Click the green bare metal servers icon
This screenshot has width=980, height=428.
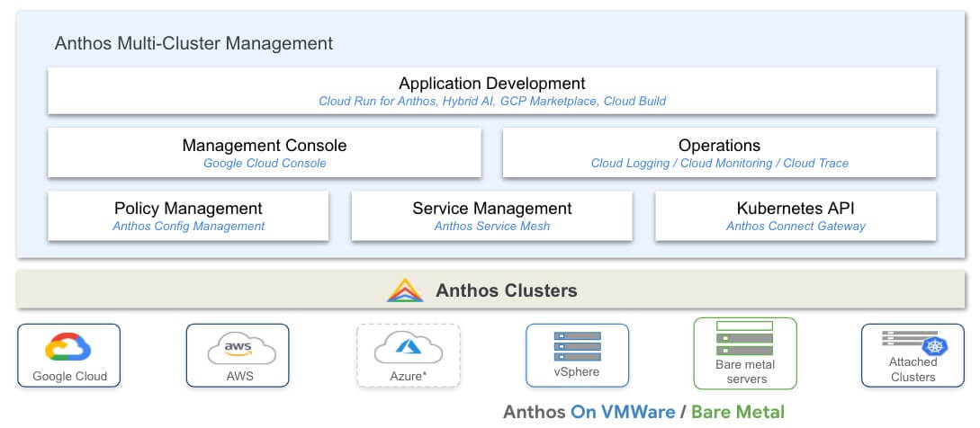pyautogui.click(x=744, y=338)
